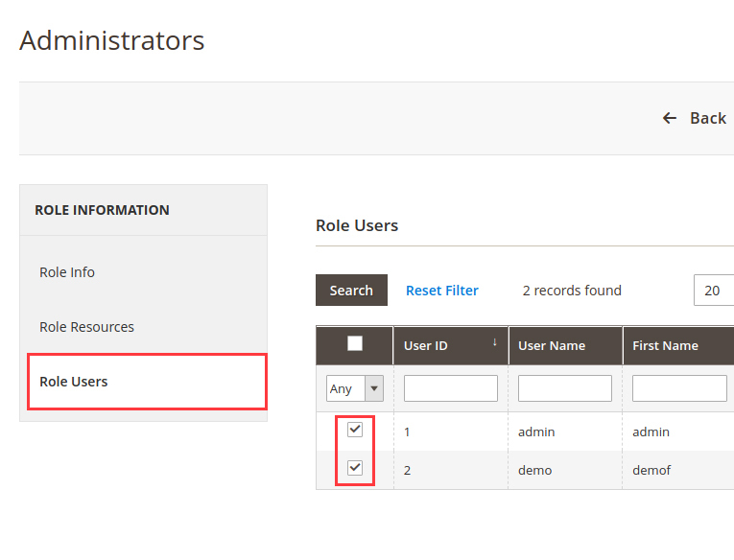The height and width of the screenshot is (560, 734).
Task: Open the Any filter dropdown
Action: point(355,388)
